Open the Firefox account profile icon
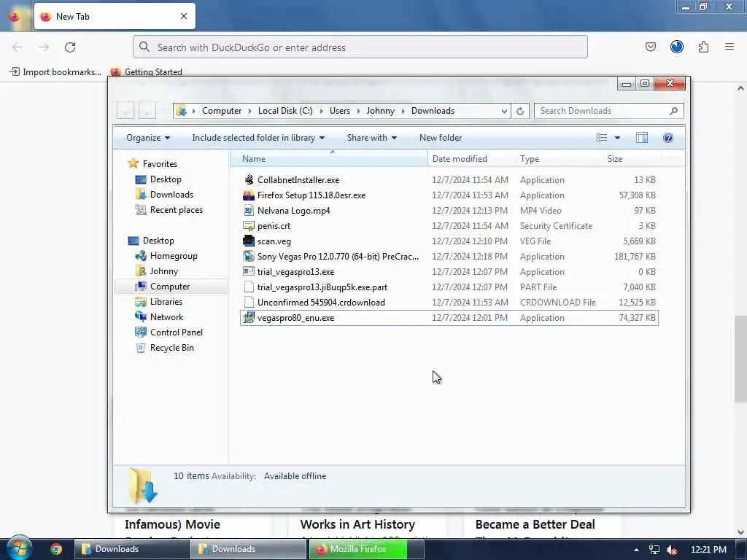Viewport: 747px width, 560px height. pos(676,47)
